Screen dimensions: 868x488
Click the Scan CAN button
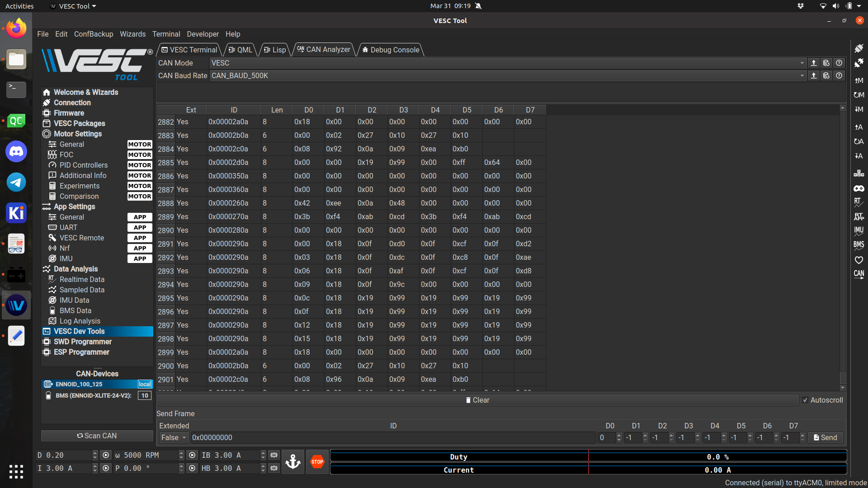[97, 436]
